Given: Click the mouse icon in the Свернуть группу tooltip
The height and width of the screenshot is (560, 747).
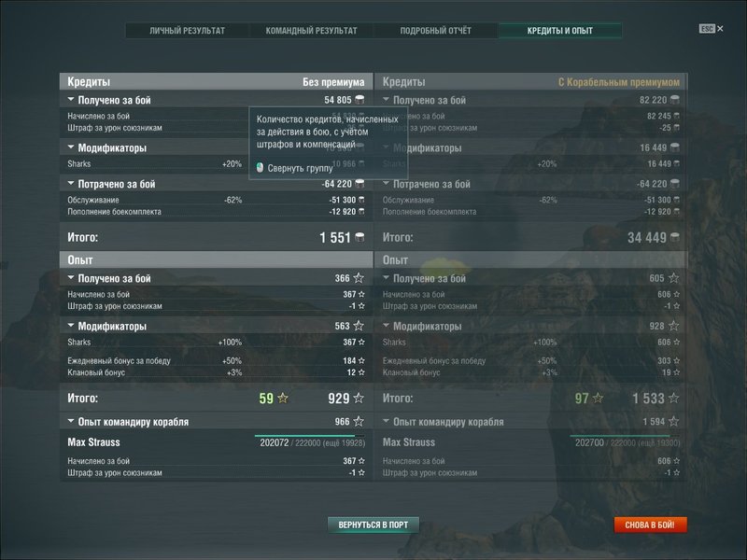Looking at the screenshot, I should [260, 168].
